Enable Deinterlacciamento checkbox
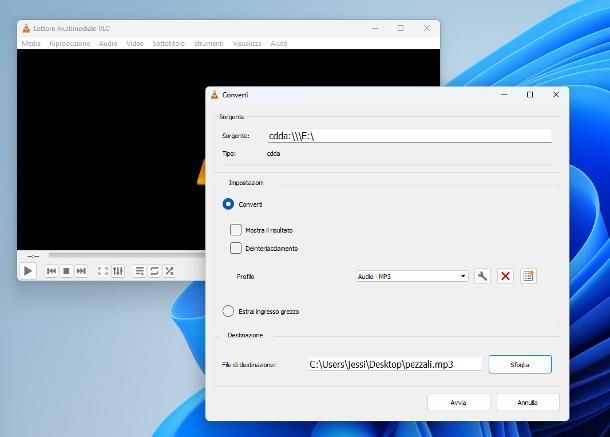This screenshot has width=610, height=437. (236, 248)
